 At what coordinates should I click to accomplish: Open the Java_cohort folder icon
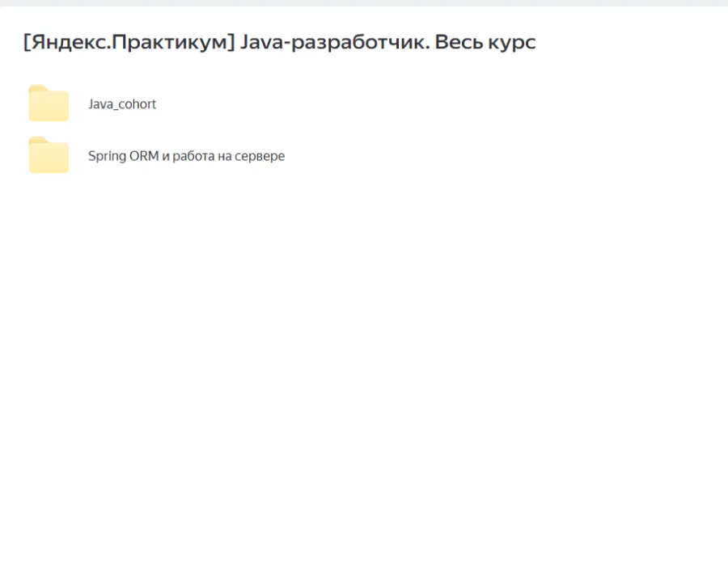(49, 104)
